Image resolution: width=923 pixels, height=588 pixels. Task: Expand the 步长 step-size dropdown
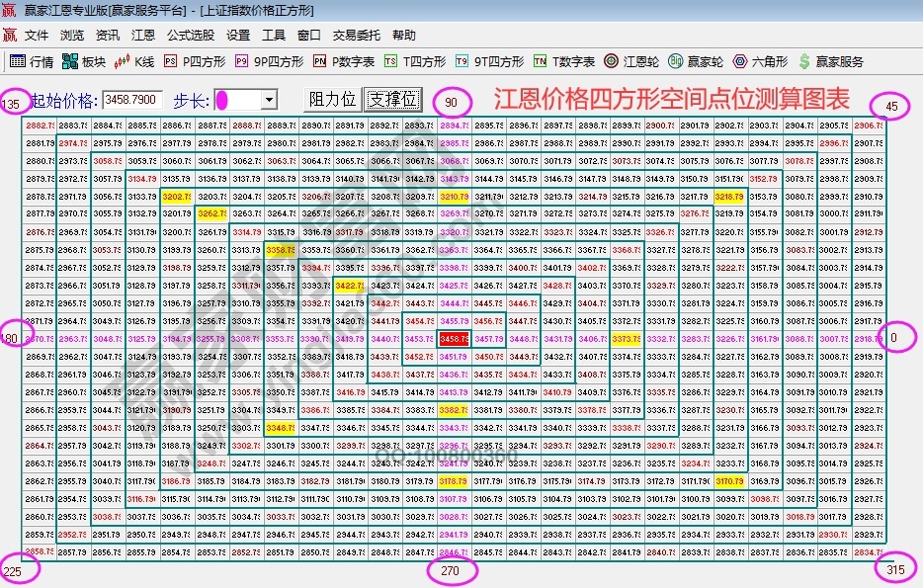tap(270, 99)
